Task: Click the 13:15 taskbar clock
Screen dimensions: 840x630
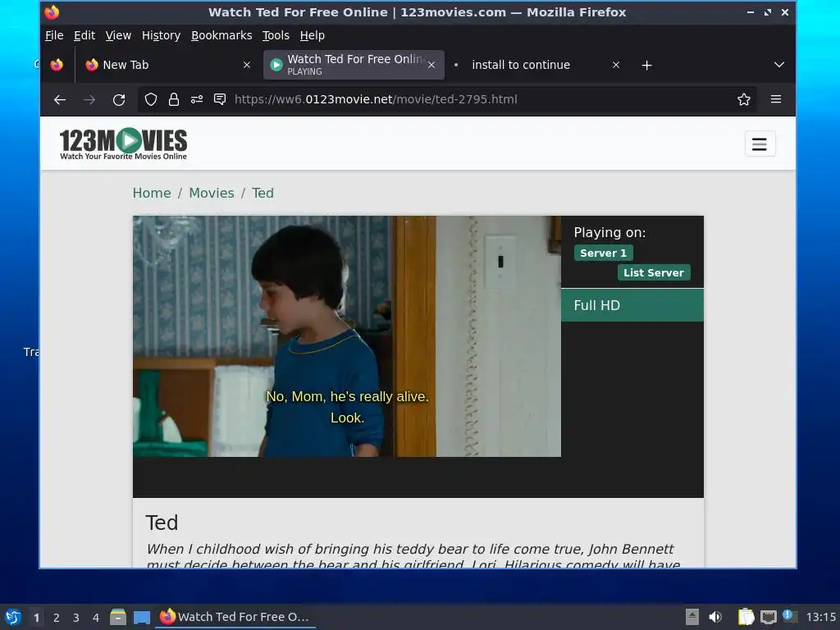Action: coord(820,617)
